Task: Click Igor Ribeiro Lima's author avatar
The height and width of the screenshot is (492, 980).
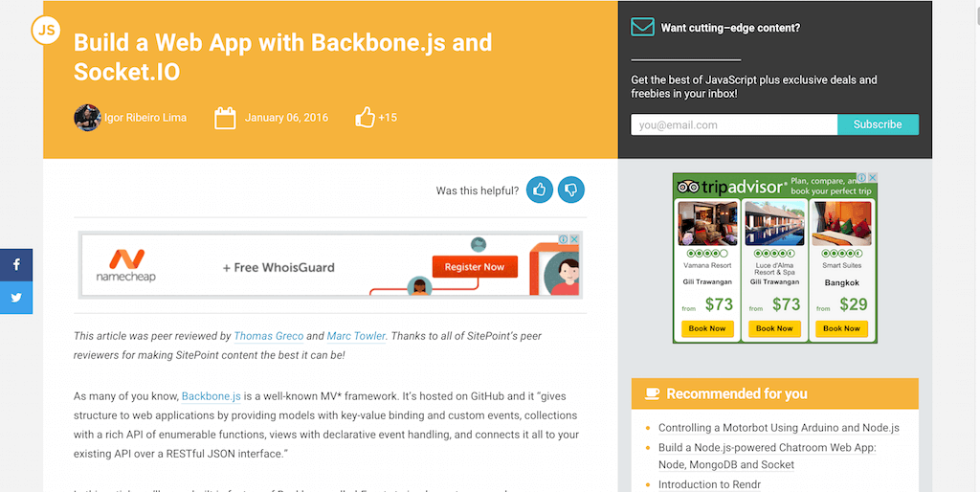Action: [87, 118]
